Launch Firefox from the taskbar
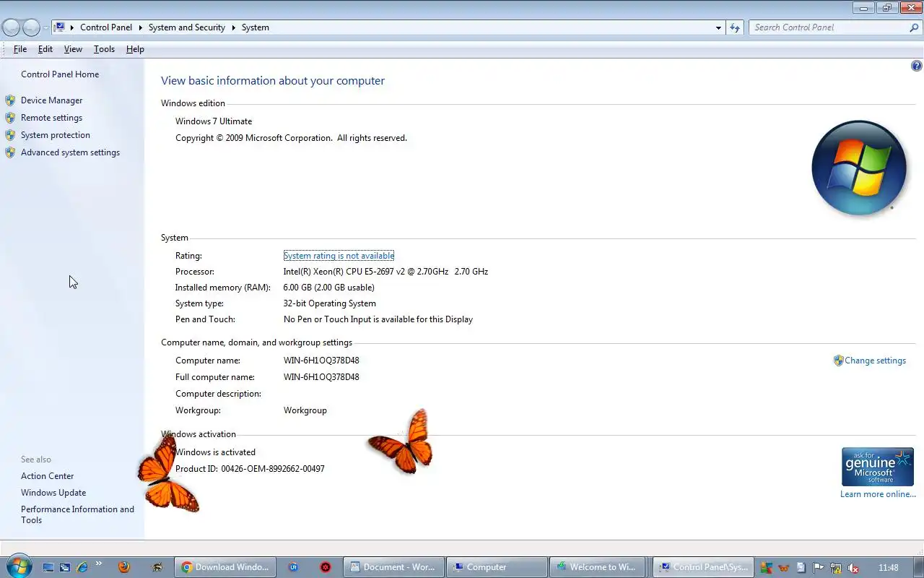This screenshot has width=924, height=578. (124, 567)
